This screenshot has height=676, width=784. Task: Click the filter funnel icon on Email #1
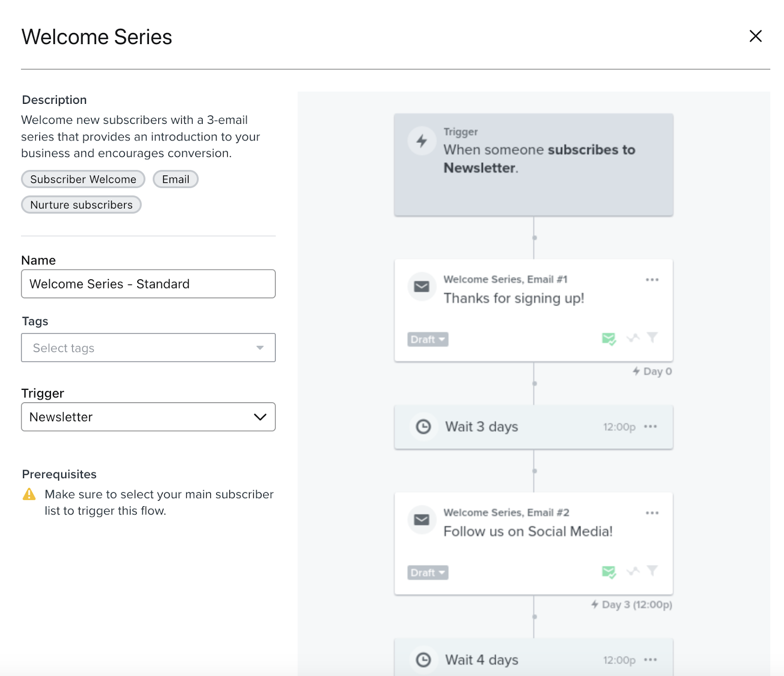[x=652, y=338]
